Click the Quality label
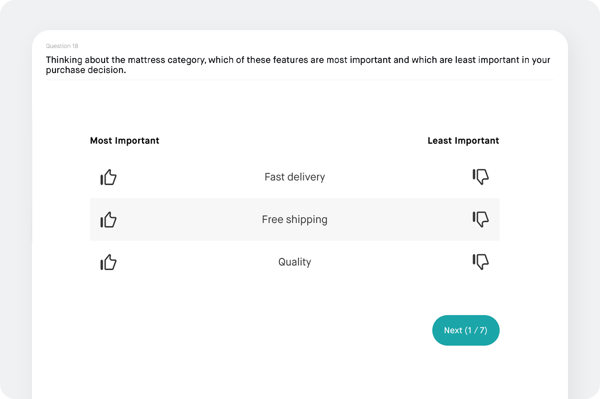This screenshot has height=399, width=600. [x=295, y=262]
